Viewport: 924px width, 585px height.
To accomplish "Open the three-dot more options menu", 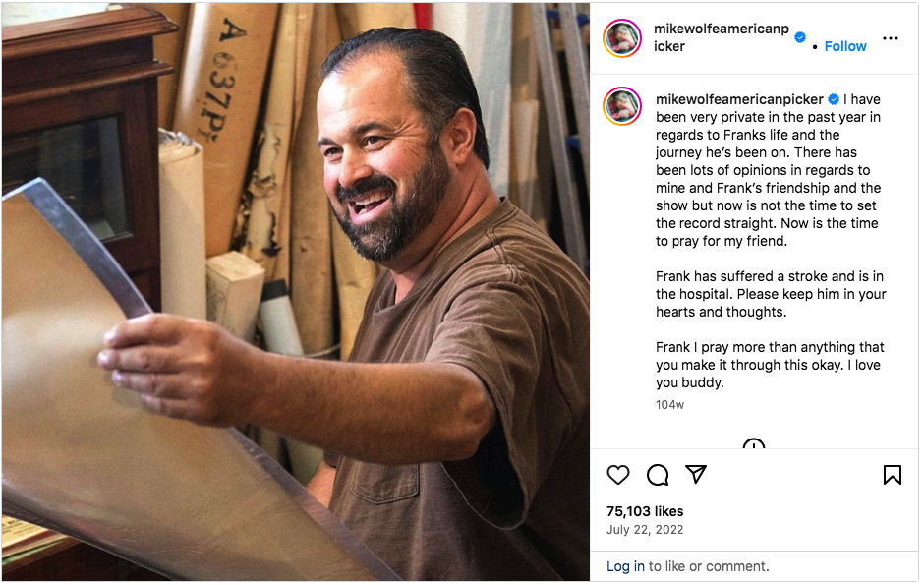I will pos(890,38).
